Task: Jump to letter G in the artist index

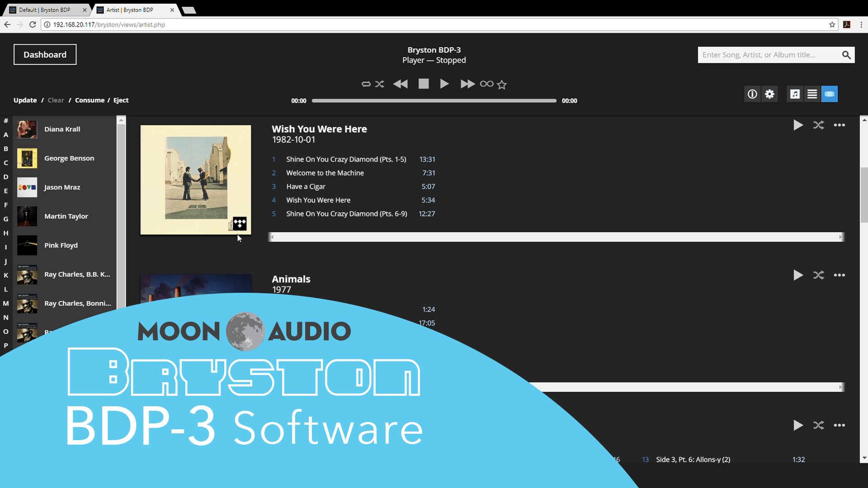Action: tap(6, 219)
